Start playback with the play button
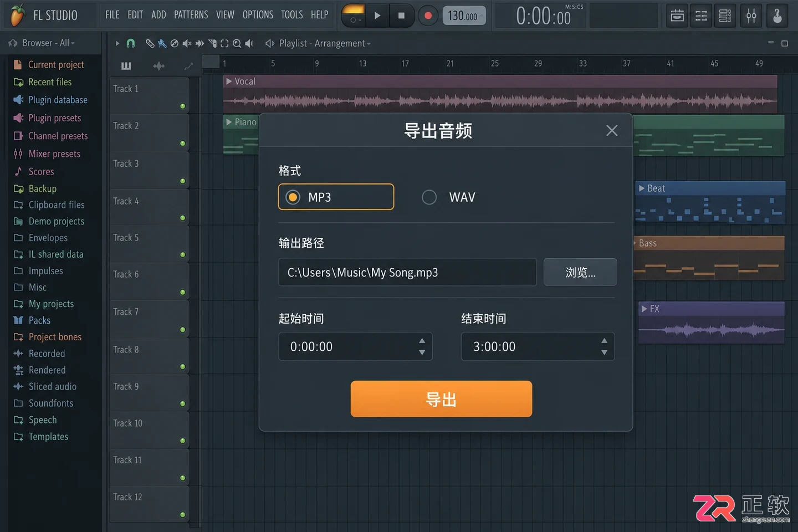Image resolution: width=798 pixels, height=532 pixels. click(377, 16)
